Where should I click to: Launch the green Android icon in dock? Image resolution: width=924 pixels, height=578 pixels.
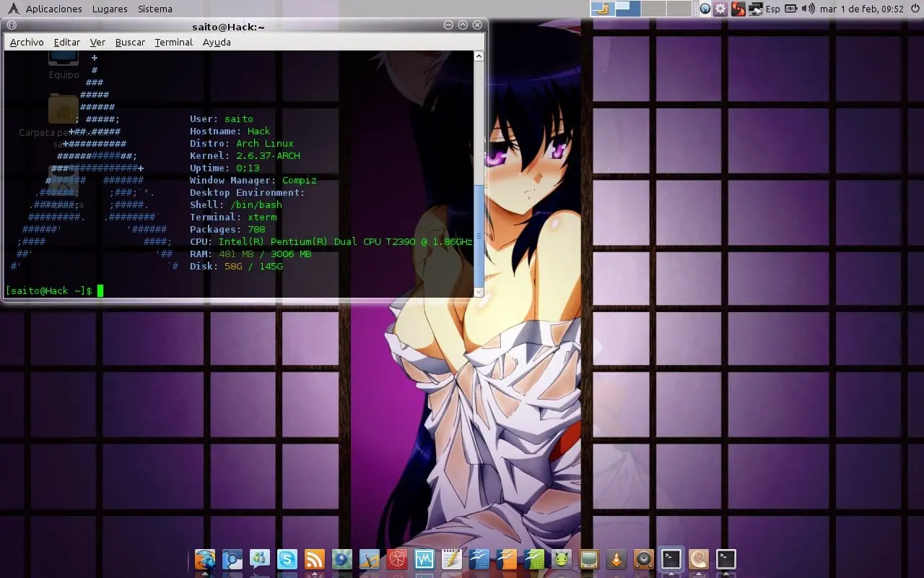click(x=562, y=559)
